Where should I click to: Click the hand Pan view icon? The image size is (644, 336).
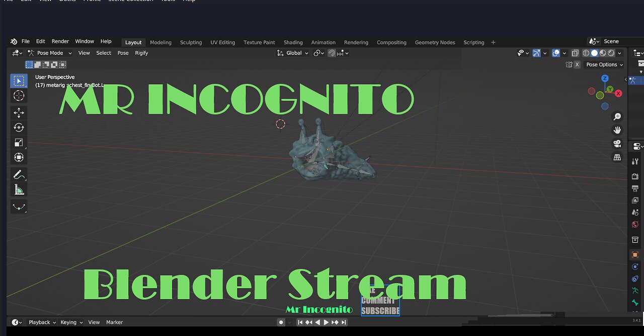coord(617,130)
